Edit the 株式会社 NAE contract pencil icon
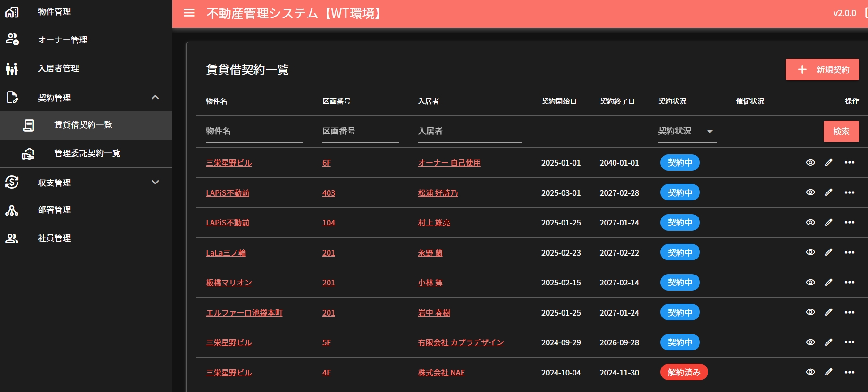Image resolution: width=868 pixels, height=392 pixels. [x=828, y=372]
